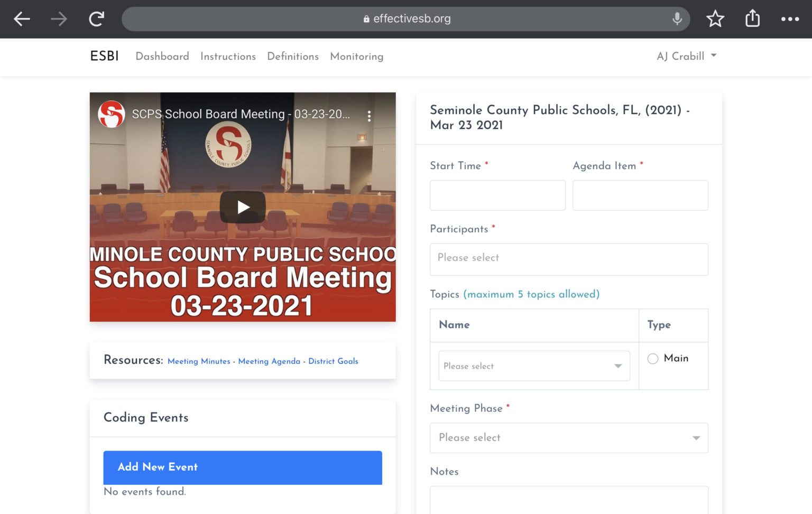Go back with the browser back arrow
The image size is (812, 514).
pyautogui.click(x=22, y=19)
